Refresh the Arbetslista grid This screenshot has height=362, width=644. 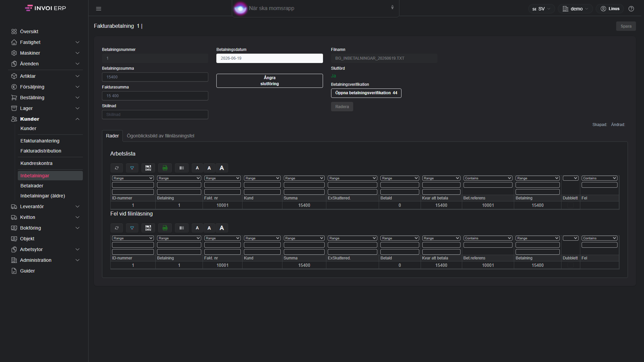pyautogui.click(x=117, y=168)
